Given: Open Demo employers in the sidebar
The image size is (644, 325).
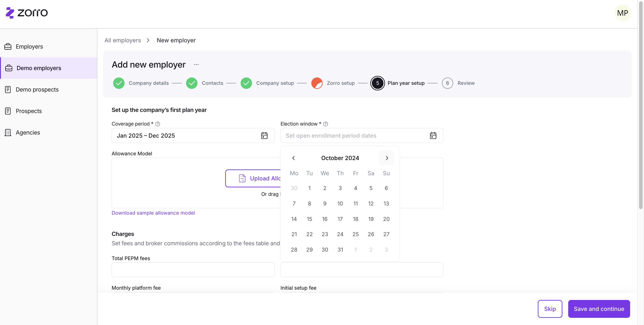Looking at the screenshot, I should 49,68.
